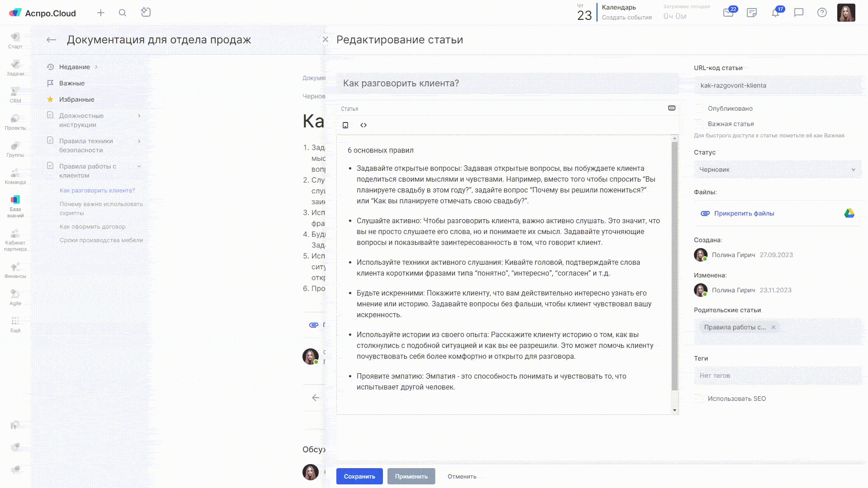Close the Редактирование статьи panel
Screen dimensions: 868x488
pyautogui.click(x=325, y=39)
